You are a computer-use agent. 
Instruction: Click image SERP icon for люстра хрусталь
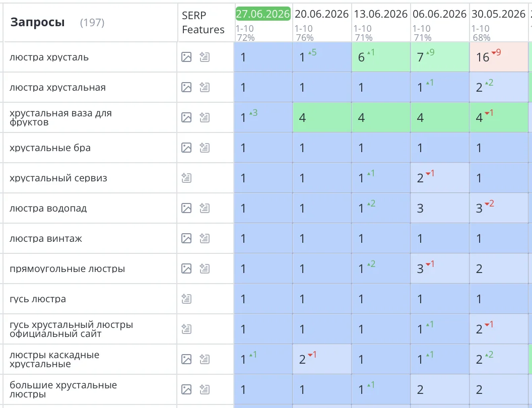[186, 57]
